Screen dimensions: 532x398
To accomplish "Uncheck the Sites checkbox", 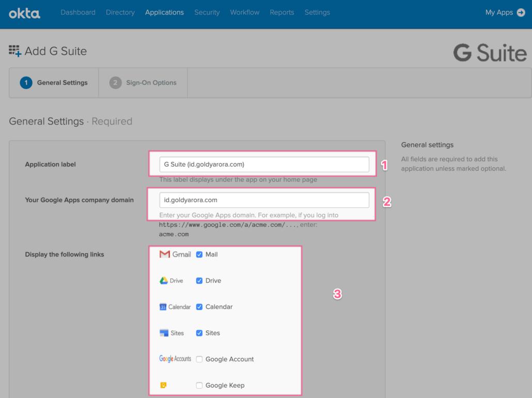I will pos(199,333).
